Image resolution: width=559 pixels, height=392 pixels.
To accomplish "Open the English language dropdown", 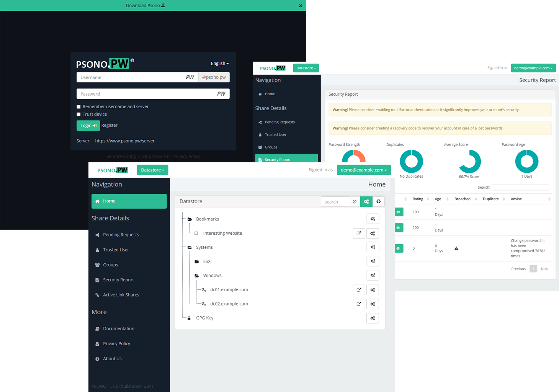I will pos(220,64).
